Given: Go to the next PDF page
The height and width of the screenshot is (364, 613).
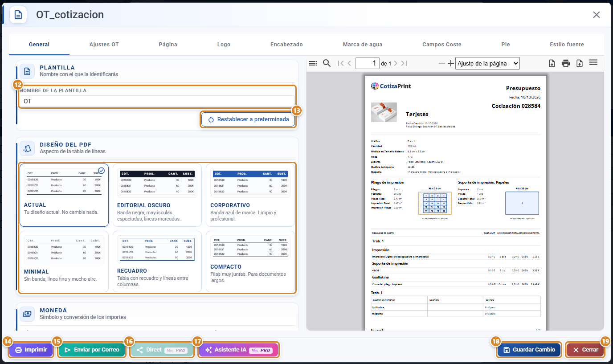Looking at the screenshot, I should 396,63.
